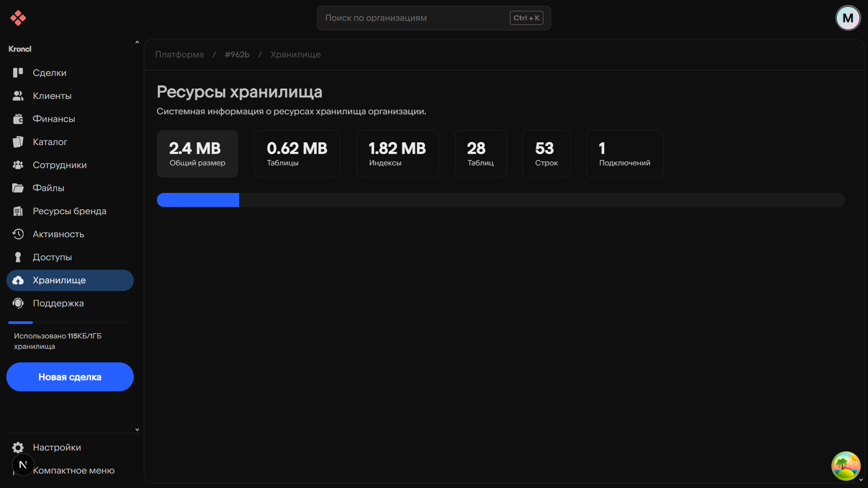This screenshot has width=868, height=488.
Task: Click the Файлы folder icon
Action: point(18,188)
